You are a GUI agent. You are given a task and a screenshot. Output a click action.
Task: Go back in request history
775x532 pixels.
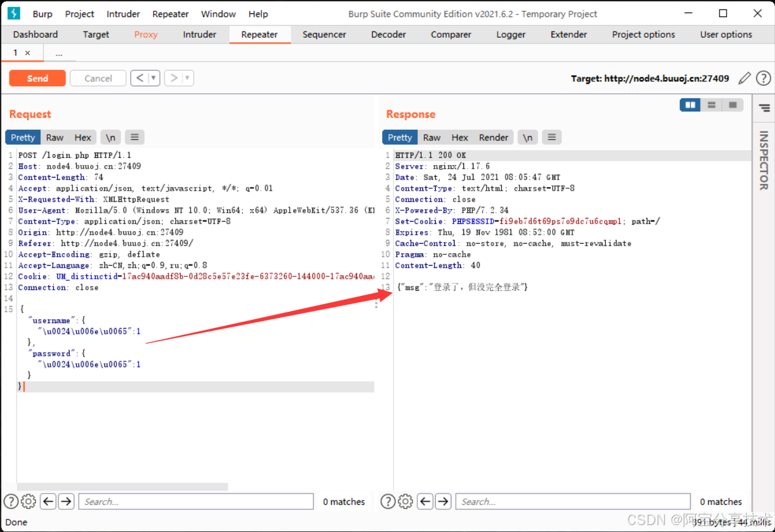coord(140,78)
